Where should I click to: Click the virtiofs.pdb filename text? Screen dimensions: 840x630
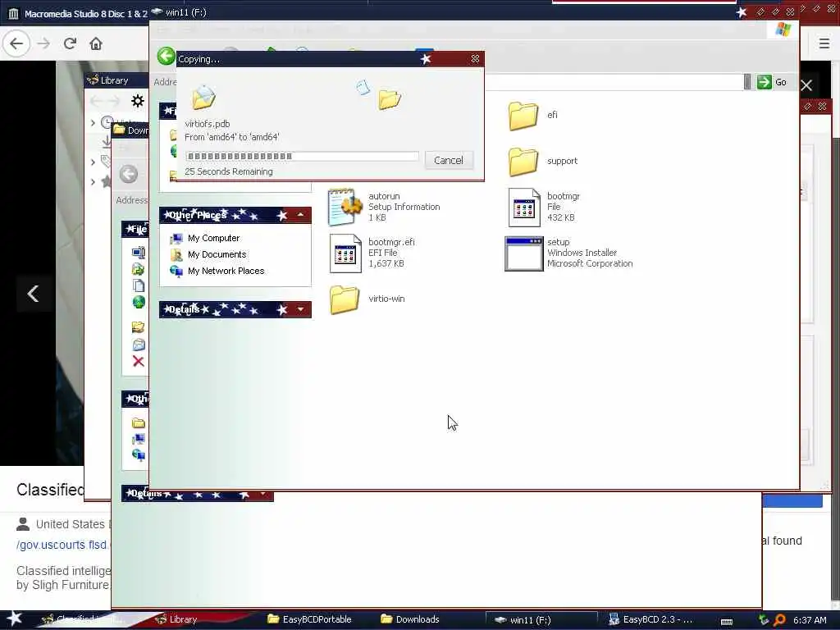pyautogui.click(x=208, y=124)
